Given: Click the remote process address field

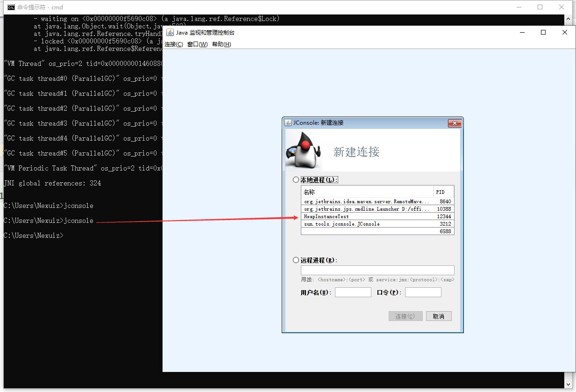Looking at the screenshot, I should coord(377,270).
